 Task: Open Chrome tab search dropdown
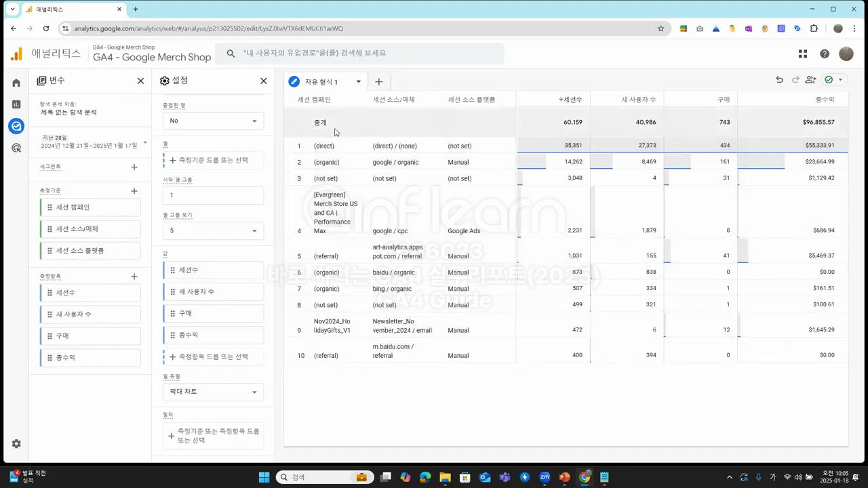(x=12, y=9)
